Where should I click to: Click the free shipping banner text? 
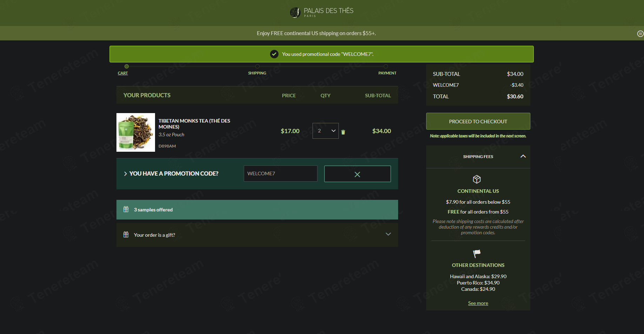(x=316, y=33)
